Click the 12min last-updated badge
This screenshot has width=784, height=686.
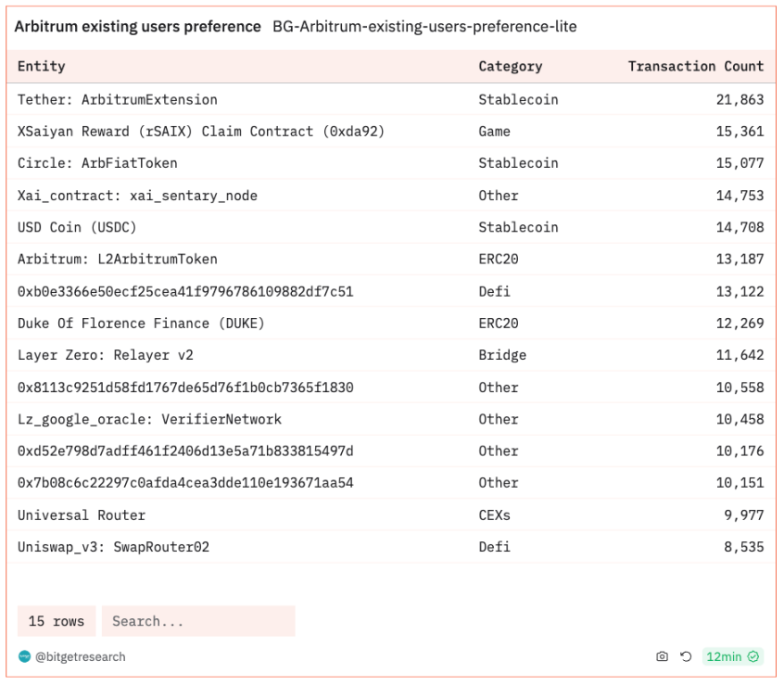click(724, 656)
